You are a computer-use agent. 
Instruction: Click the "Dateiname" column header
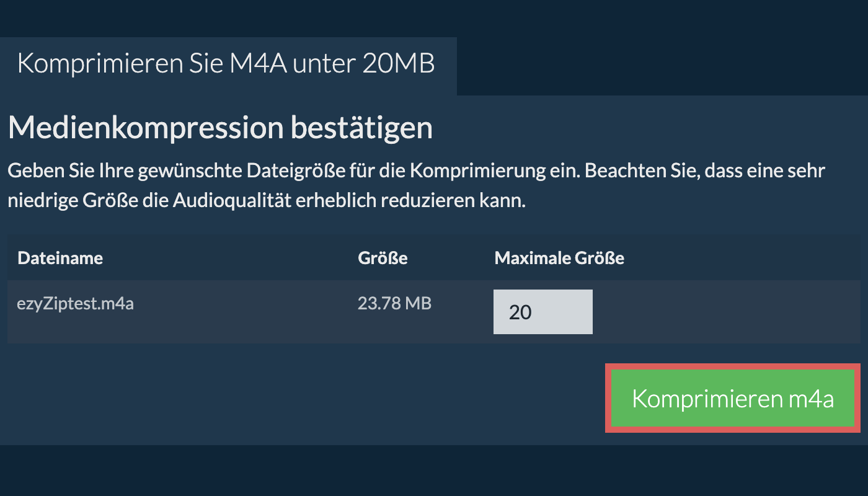pos(60,258)
